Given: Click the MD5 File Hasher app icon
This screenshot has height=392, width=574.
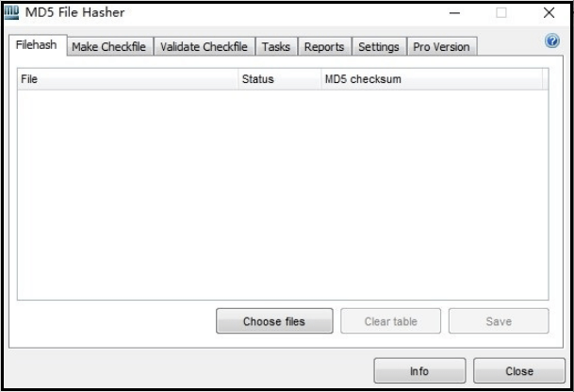Looking at the screenshot, I should pos(11,12).
